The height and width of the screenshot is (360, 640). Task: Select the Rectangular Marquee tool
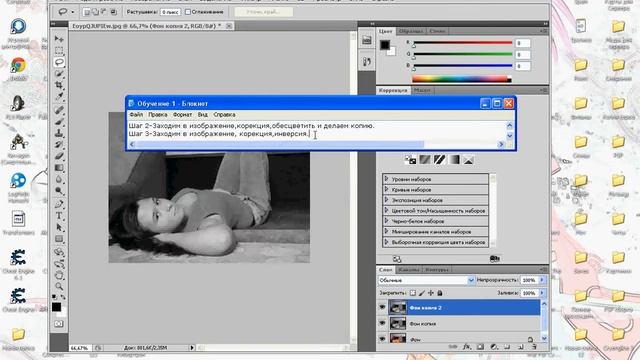coord(59,51)
